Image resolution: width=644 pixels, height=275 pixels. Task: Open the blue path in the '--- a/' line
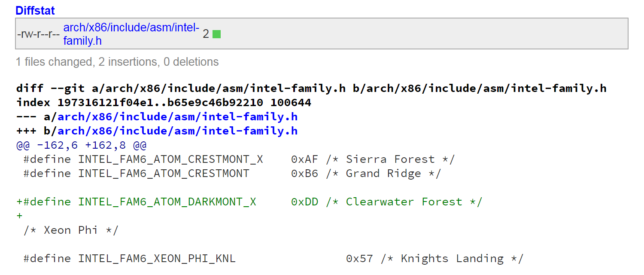click(178, 117)
